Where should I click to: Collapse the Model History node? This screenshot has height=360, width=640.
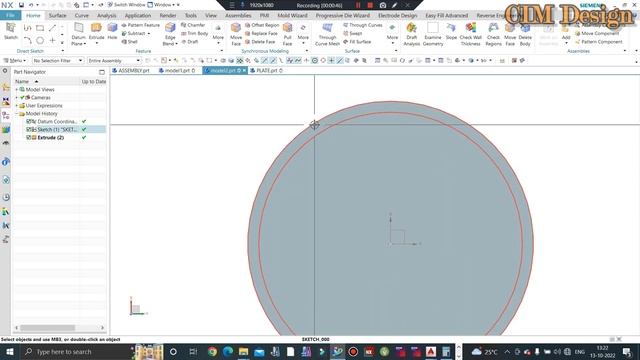(x=17, y=113)
